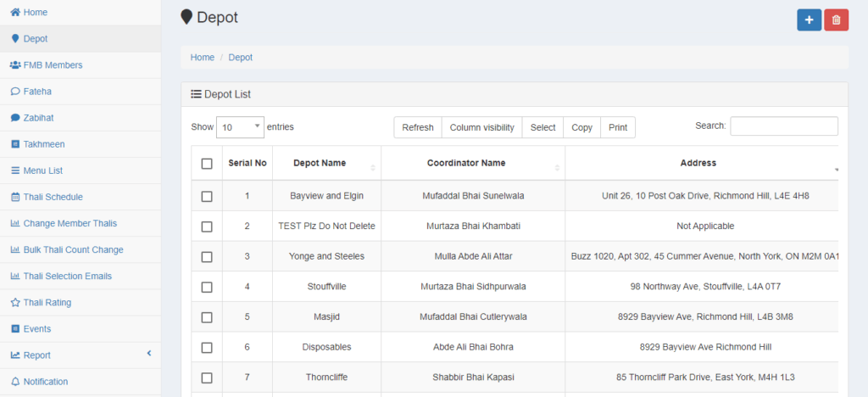Click the Thali Schedule calendar icon
The height and width of the screenshot is (397, 868).
15,197
